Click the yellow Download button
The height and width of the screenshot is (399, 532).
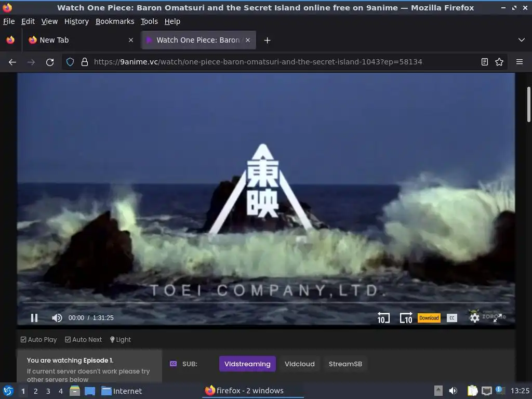click(429, 318)
